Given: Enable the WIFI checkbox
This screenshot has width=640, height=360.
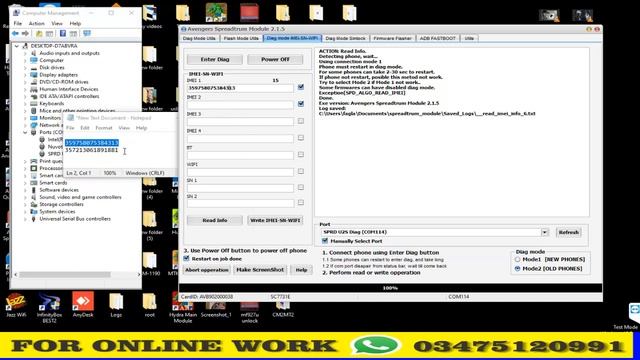Looking at the screenshot, I should (301, 171).
